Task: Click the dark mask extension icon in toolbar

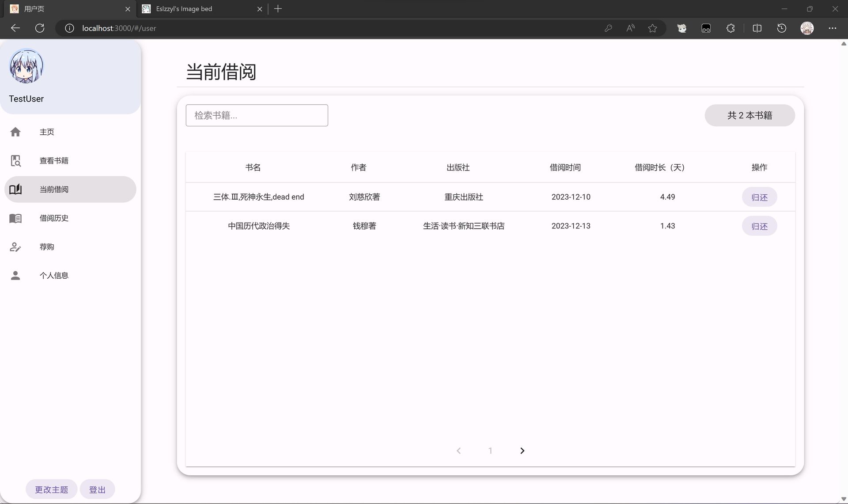Action: [706, 28]
